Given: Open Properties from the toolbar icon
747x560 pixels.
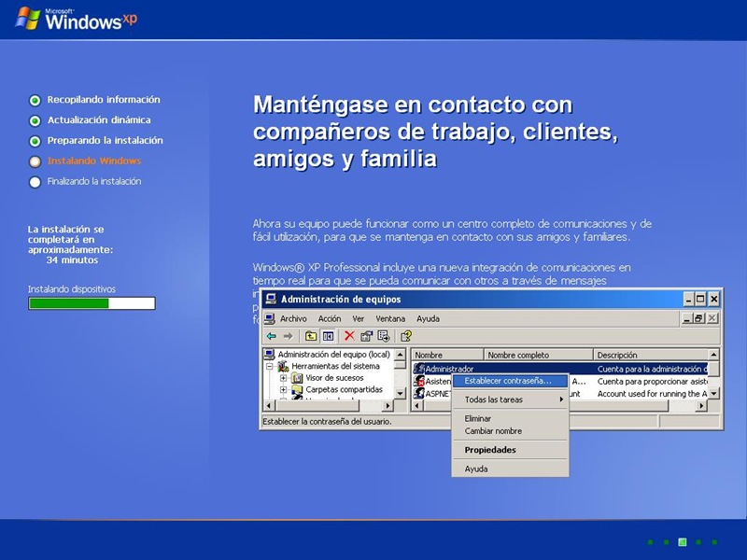Looking at the screenshot, I should click(366, 336).
